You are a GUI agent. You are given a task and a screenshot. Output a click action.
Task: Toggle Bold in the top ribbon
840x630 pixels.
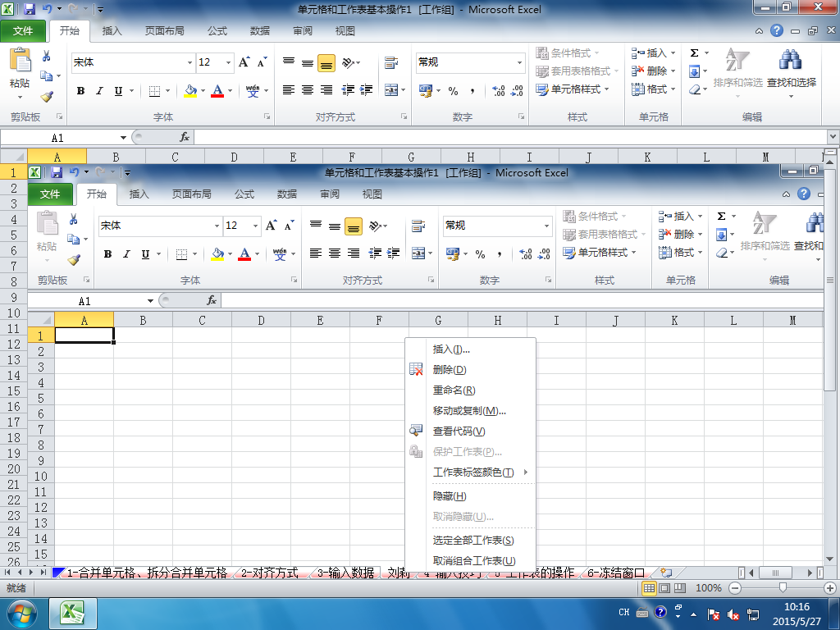(x=80, y=91)
